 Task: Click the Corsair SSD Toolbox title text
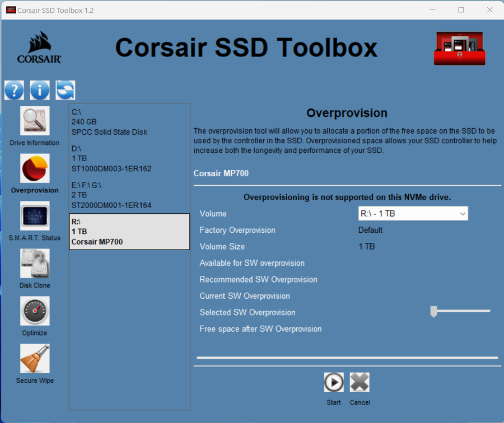click(x=246, y=48)
